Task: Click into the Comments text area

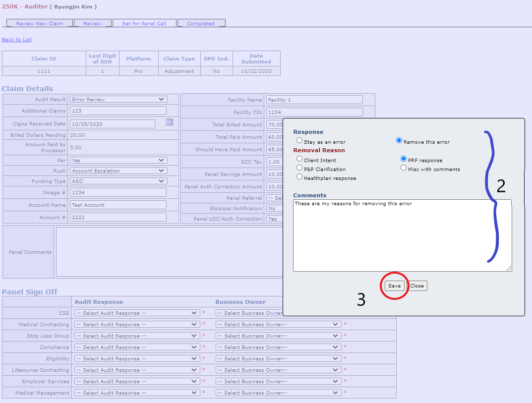Action: pyautogui.click(x=403, y=235)
